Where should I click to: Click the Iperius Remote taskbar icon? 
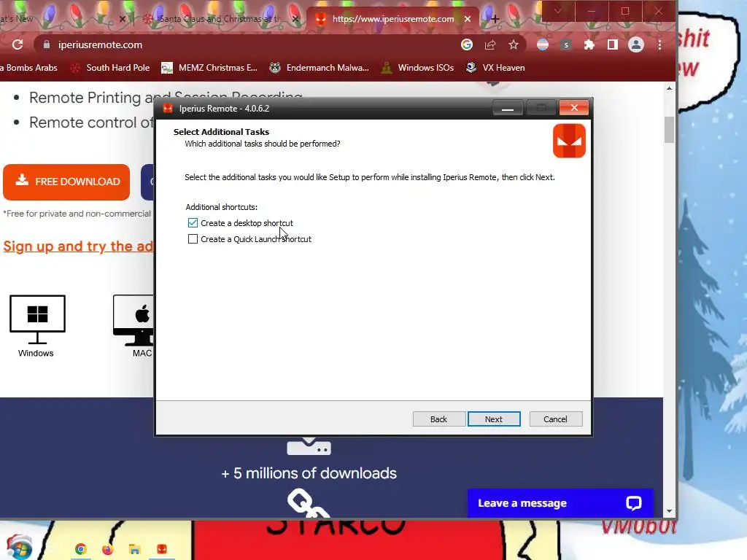tap(161, 549)
